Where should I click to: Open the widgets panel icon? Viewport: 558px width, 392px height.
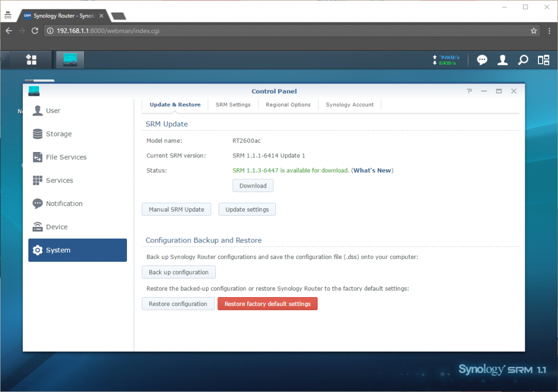click(x=543, y=60)
